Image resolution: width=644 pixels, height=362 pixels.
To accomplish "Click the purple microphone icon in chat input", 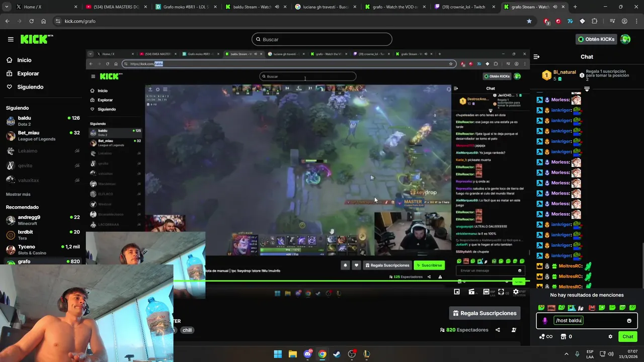I will pos(545,321).
